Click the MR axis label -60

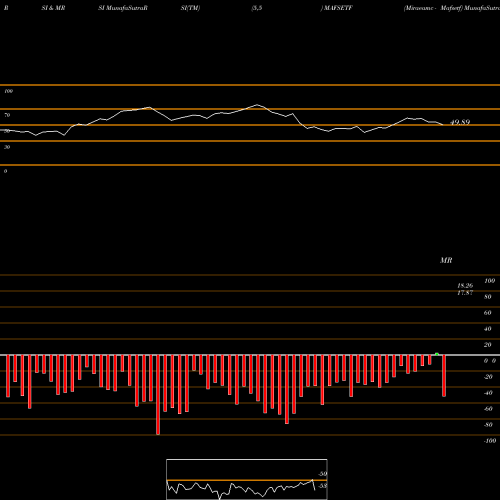tap(488, 409)
